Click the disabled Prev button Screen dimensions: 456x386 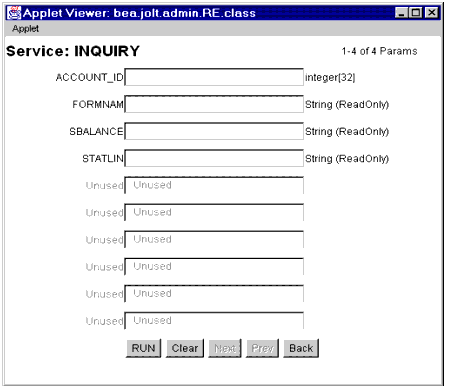coord(262,348)
